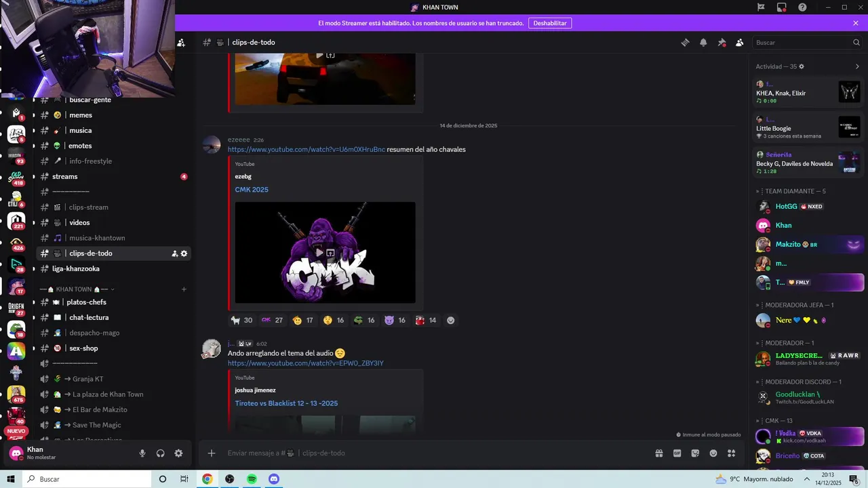Open notification settings bell icon
The image size is (868, 488).
tap(703, 43)
